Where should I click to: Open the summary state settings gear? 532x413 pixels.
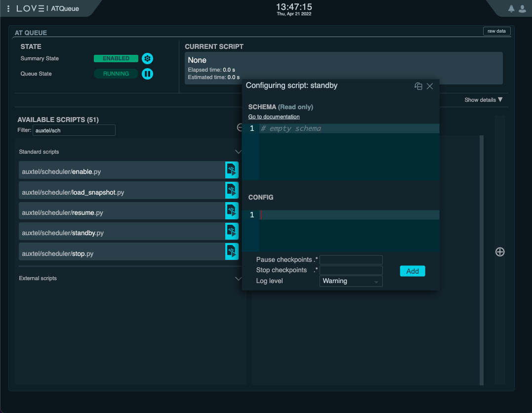[147, 58]
